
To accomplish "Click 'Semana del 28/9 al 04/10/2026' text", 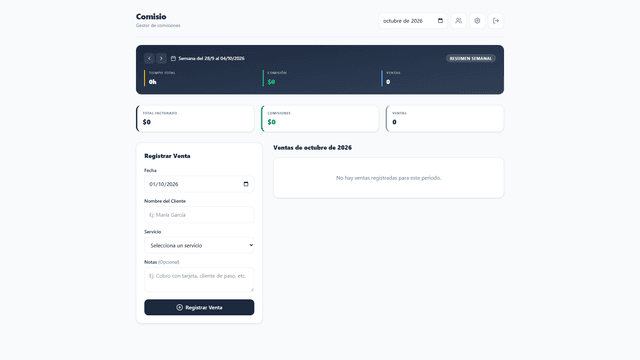I will coord(211,58).
